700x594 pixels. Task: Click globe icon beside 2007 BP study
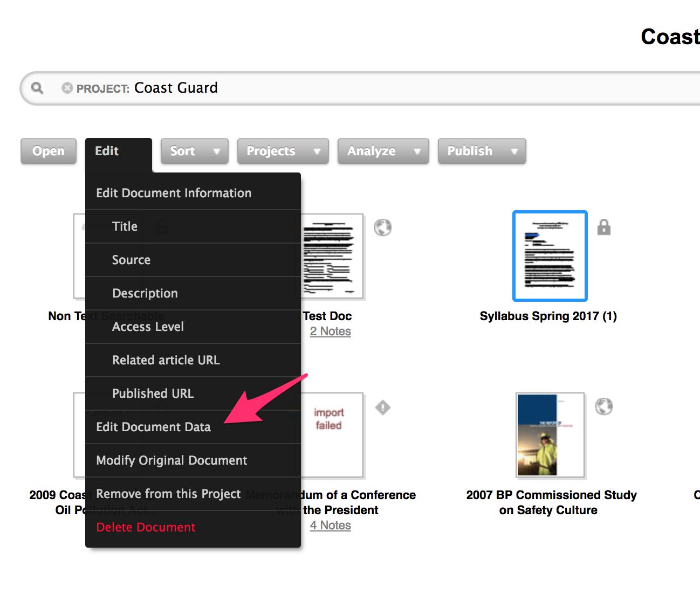[604, 406]
